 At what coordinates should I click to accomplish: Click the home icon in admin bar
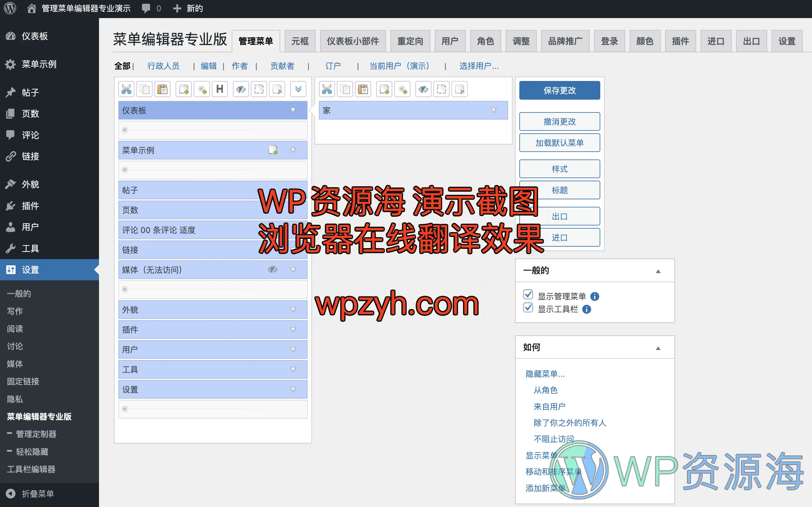pos(31,8)
